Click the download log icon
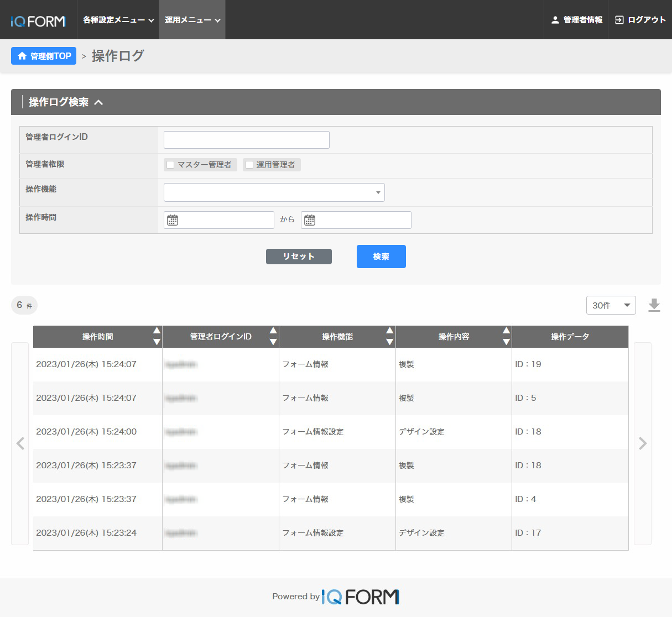This screenshot has width=672, height=617. [654, 305]
